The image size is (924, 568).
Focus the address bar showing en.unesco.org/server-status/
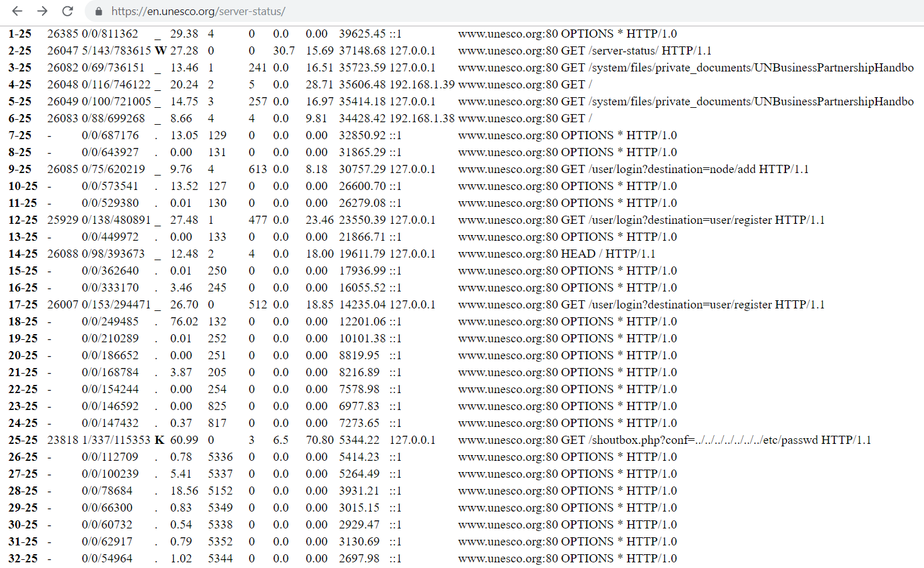tap(198, 11)
